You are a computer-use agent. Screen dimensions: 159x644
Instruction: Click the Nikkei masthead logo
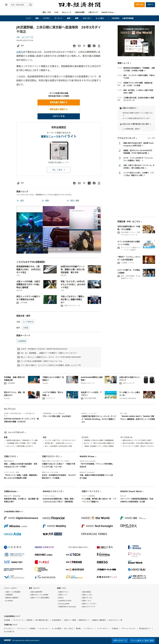tap(79, 5)
